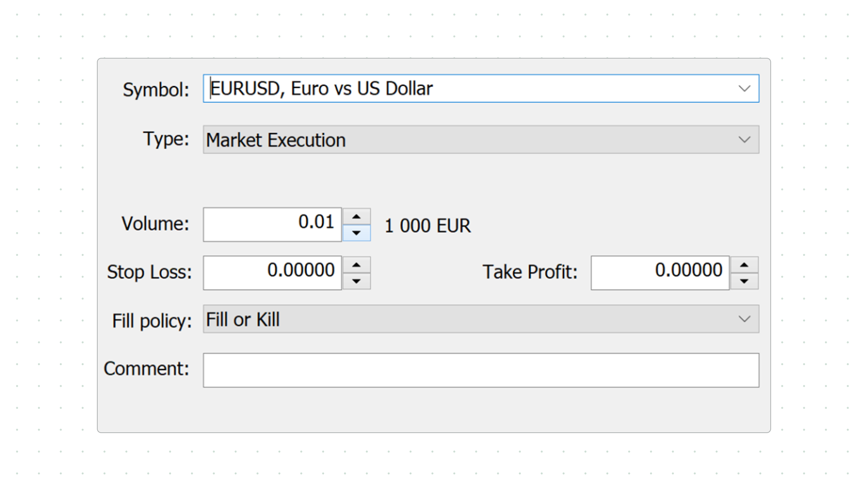Raise Stop Loss using up spinner
The height and width of the screenshot is (488, 868).
coord(356,265)
